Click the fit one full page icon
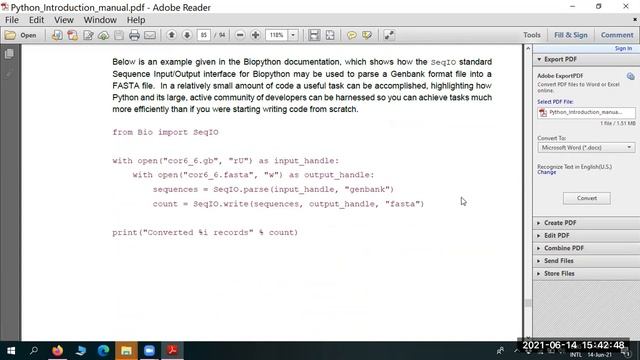Image resolution: width=640 pixels, height=360 pixels. [330, 35]
